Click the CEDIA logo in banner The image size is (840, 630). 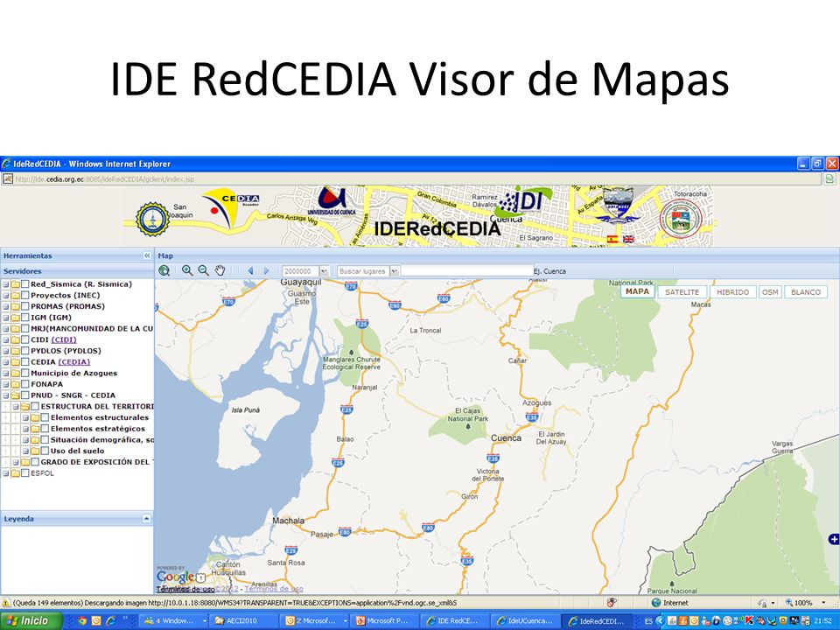point(231,208)
